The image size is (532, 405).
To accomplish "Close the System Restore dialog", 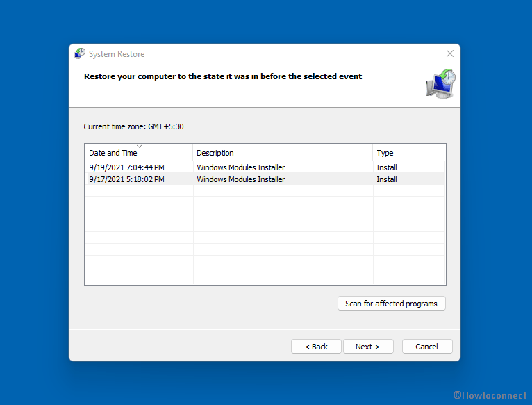I will tap(450, 53).
